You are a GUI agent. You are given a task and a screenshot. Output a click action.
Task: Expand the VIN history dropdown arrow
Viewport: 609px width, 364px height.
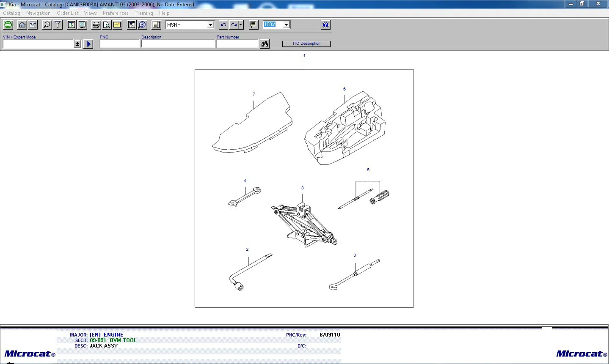point(77,44)
